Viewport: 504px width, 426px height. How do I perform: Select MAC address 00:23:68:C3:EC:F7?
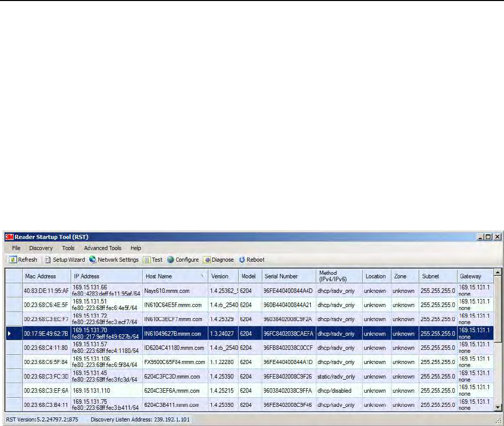[46, 319]
